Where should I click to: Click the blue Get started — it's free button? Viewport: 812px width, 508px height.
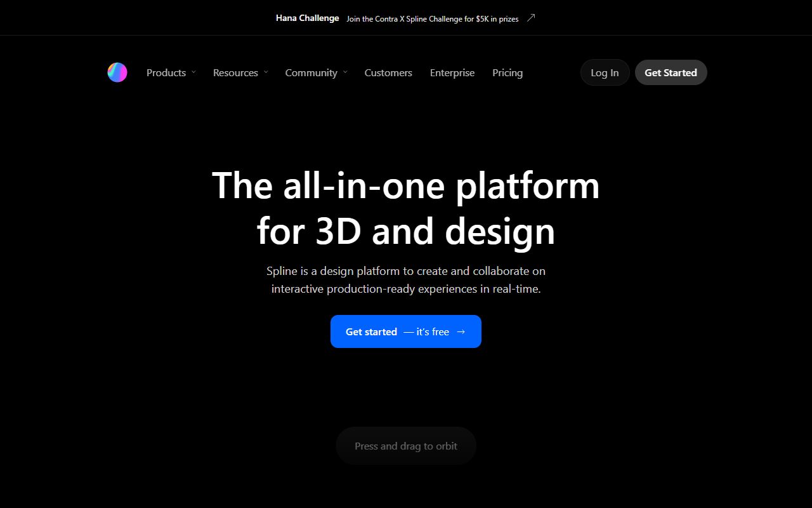pos(405,331)
